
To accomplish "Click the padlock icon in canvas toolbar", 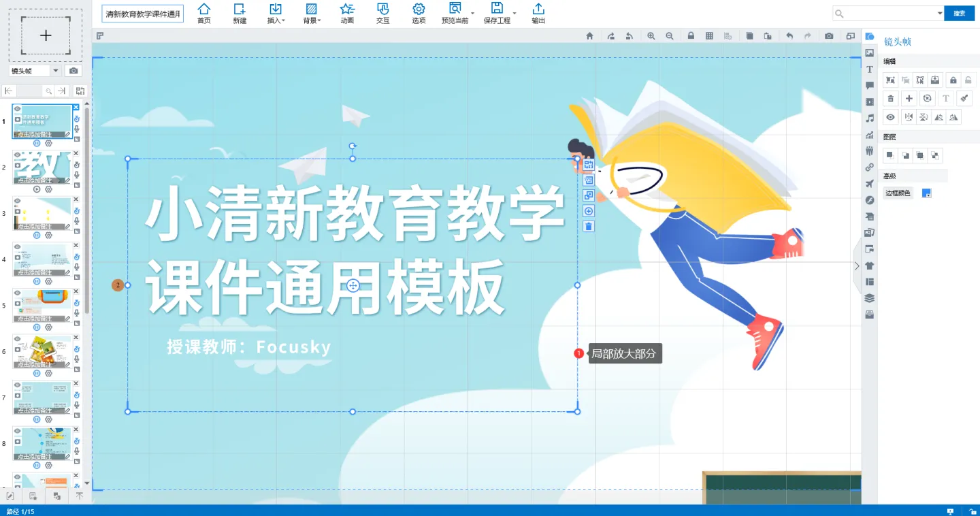I will (691, 36).
